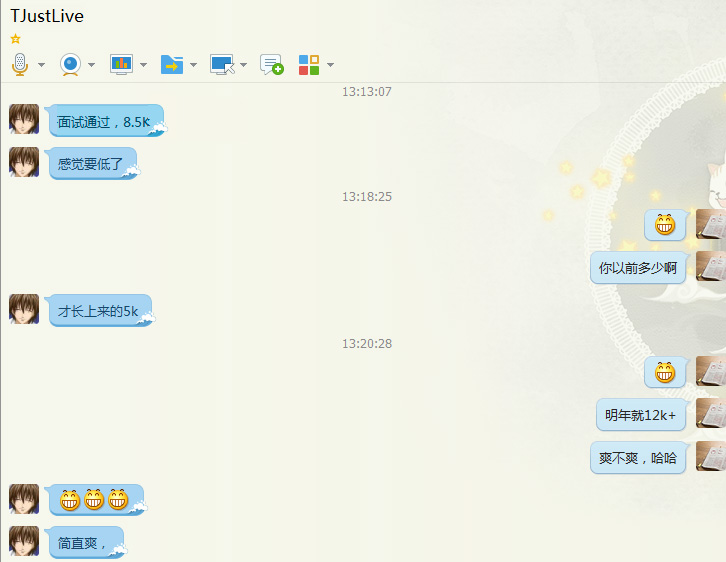Open sender avatar beside triple emoji message

point(24,499)
